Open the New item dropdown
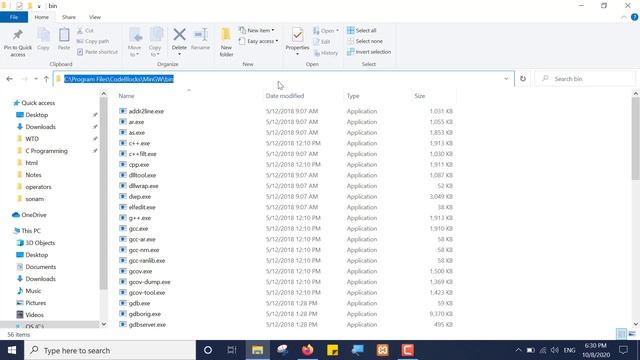 click(x=257, y=30)
